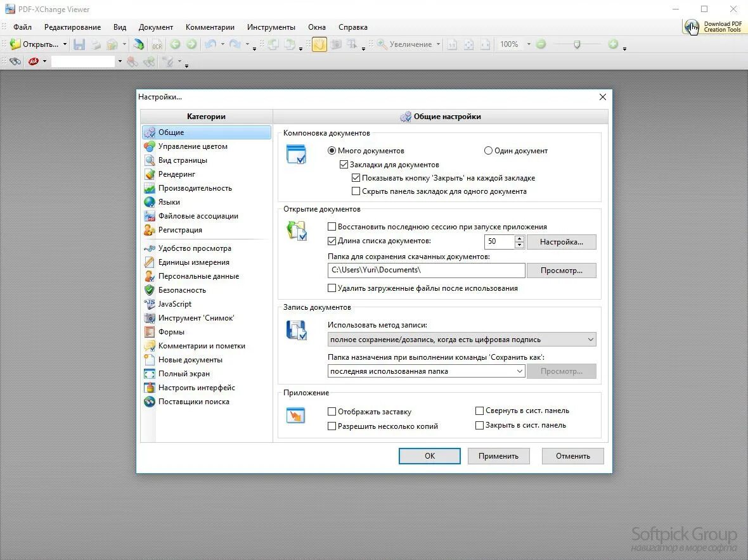The image size is (748, 560).
Task: Open the Справка menu
Action: [353, 27]
